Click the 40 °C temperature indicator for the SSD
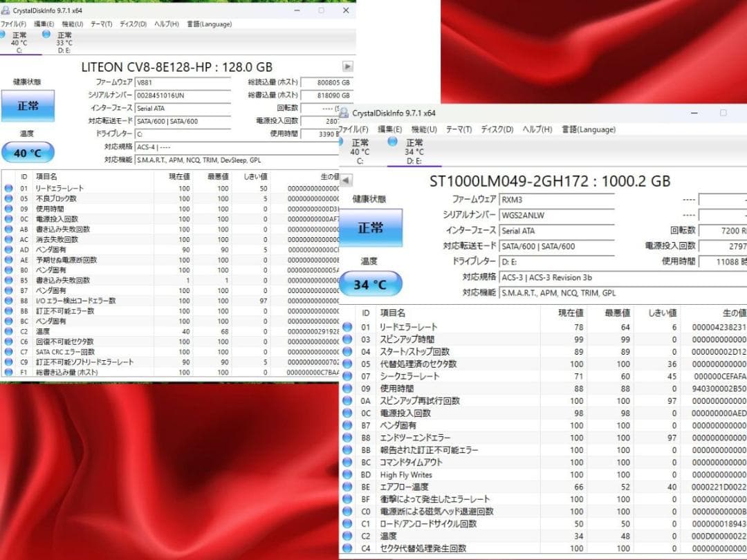The height and width of the screenshot is (560, 747). [x=28, y=153]
